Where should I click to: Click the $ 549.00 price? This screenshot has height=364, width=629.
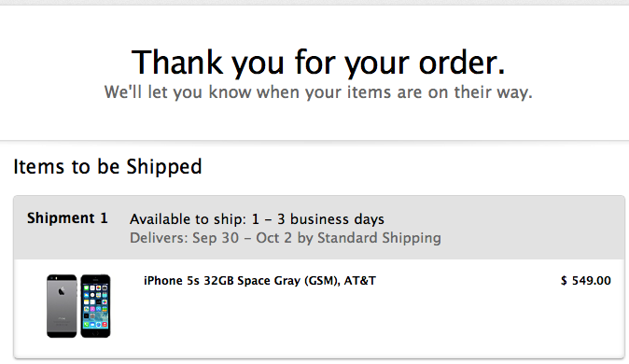pyautogui.click(x=586, y=281)
